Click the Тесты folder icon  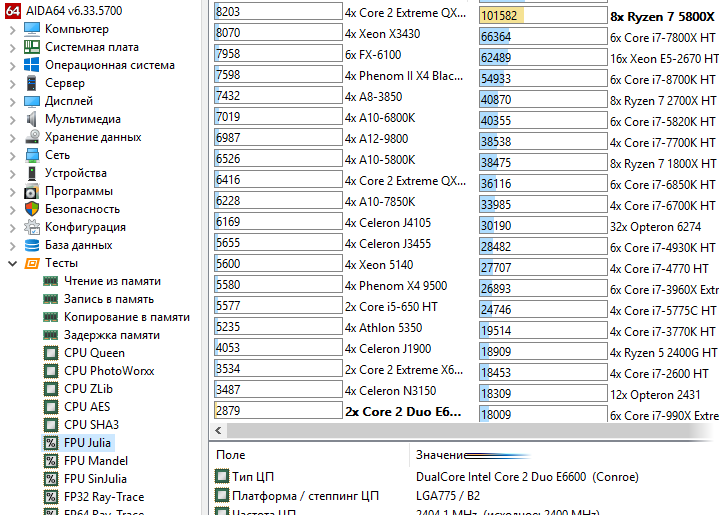tap(32, 263)
